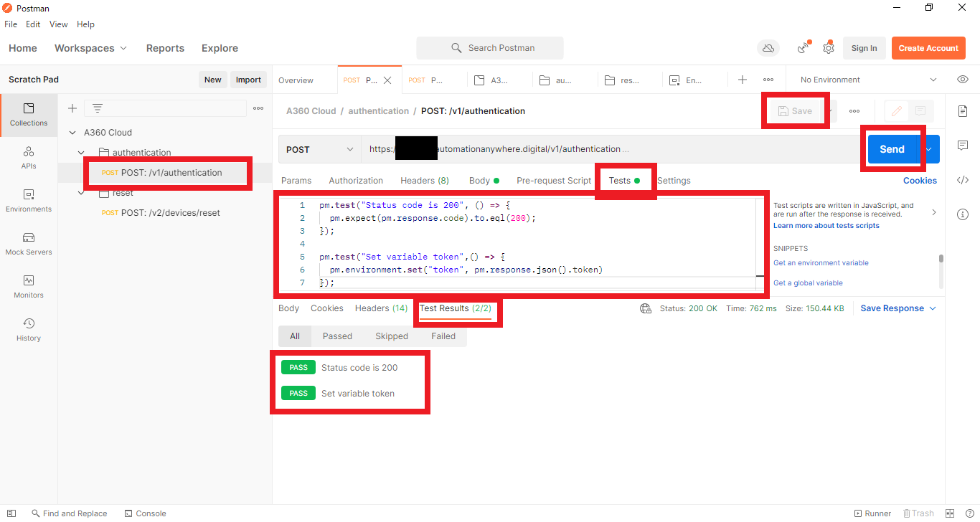The image size is (980, 522).
Task: Collapse the reset folder
Action: coord(81,193)
